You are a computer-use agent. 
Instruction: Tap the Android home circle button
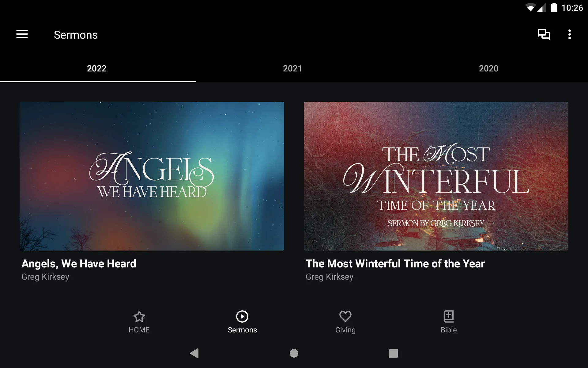click(294, 353)
